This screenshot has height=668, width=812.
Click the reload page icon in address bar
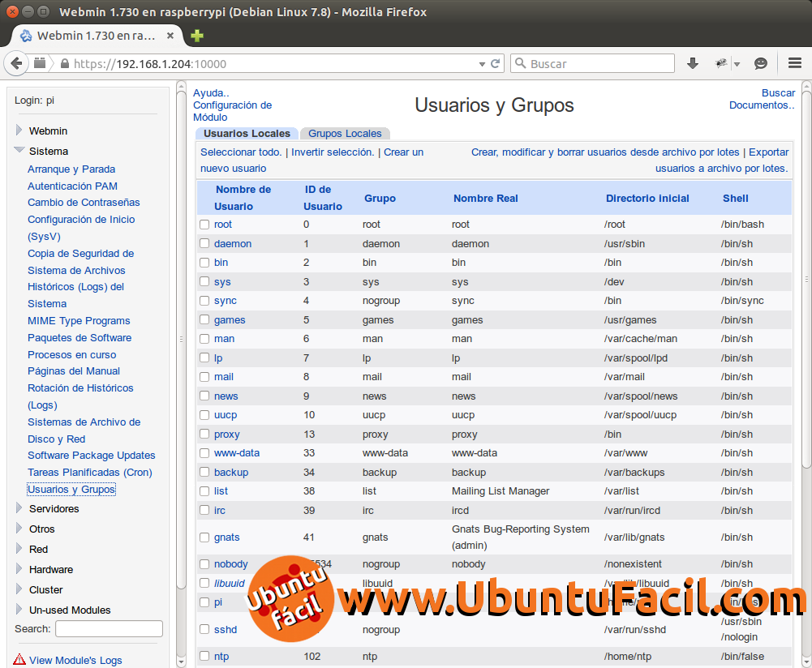point(495,64)
